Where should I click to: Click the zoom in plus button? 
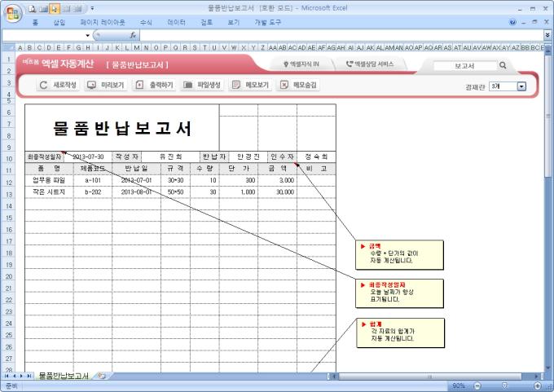coord(538,385)
